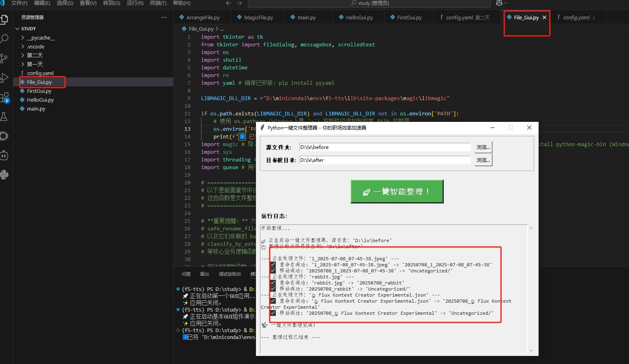This screenshot has width=629, height=364.
Task: Click the '整理过程已结束' log line
Action: (x=290, y=337)
